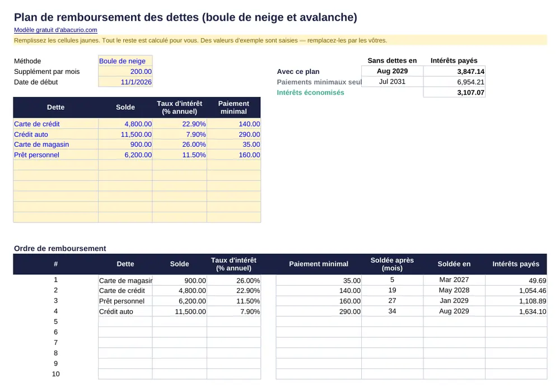Select the "Crédit auto" debt name in yellow input table
The height and width of the screenshot is (392, 560).
(x=55, y=134)
